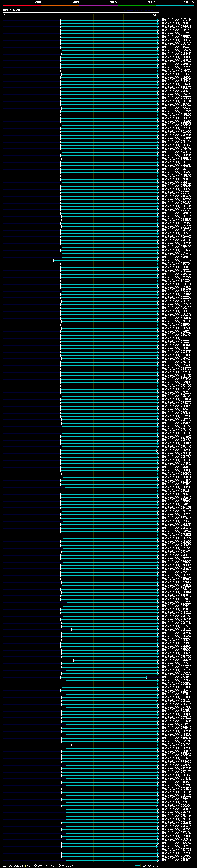Image resolution: width=197 pixels, height=868 pixels.
Task: Select the query name BP040778
Action: (11, 10)
